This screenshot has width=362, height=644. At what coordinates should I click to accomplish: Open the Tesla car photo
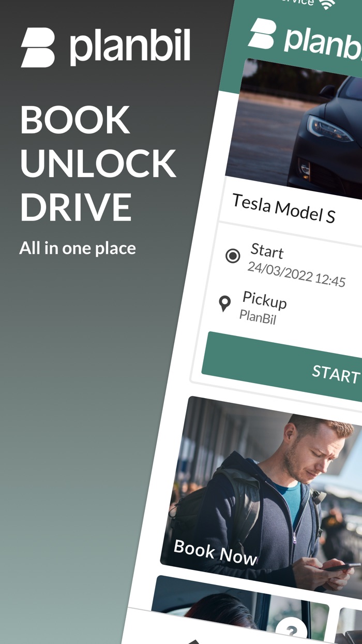[x=295, y=128]
